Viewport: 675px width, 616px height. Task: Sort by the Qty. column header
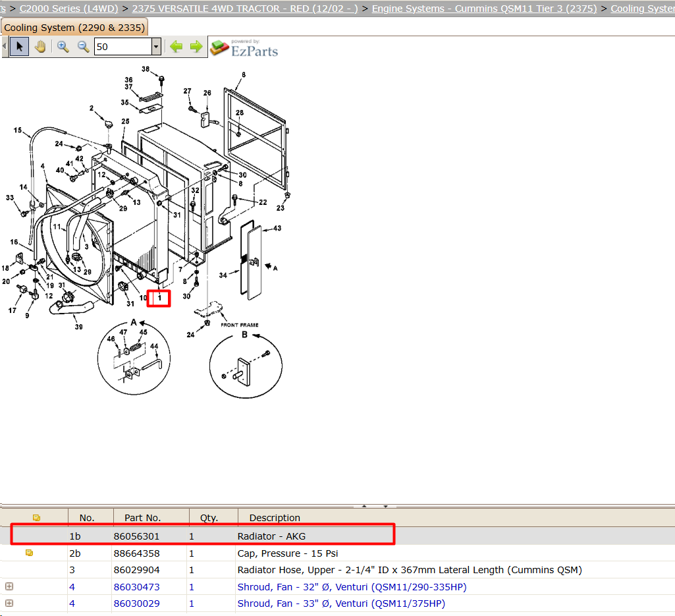coord(209,518)
